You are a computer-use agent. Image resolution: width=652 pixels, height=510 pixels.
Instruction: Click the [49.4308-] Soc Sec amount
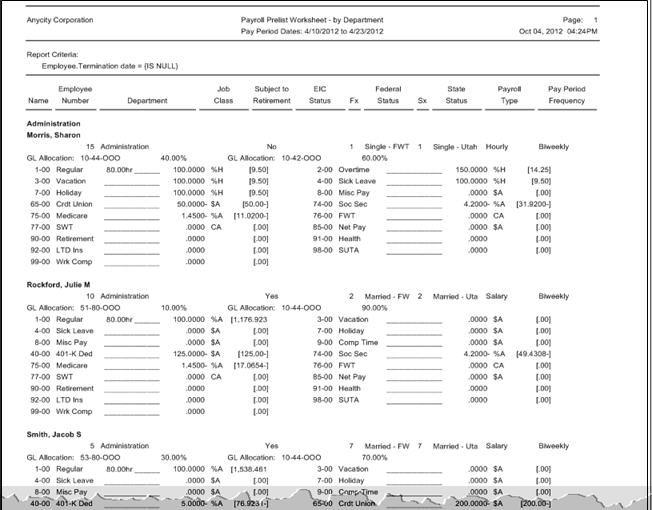tap(533, 354)
